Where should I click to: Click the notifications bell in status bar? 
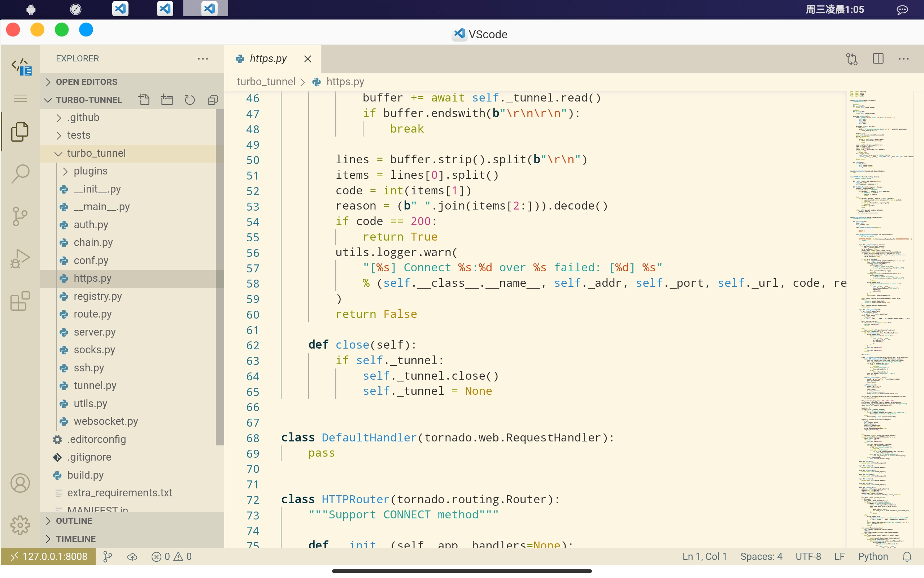[907, 557]
